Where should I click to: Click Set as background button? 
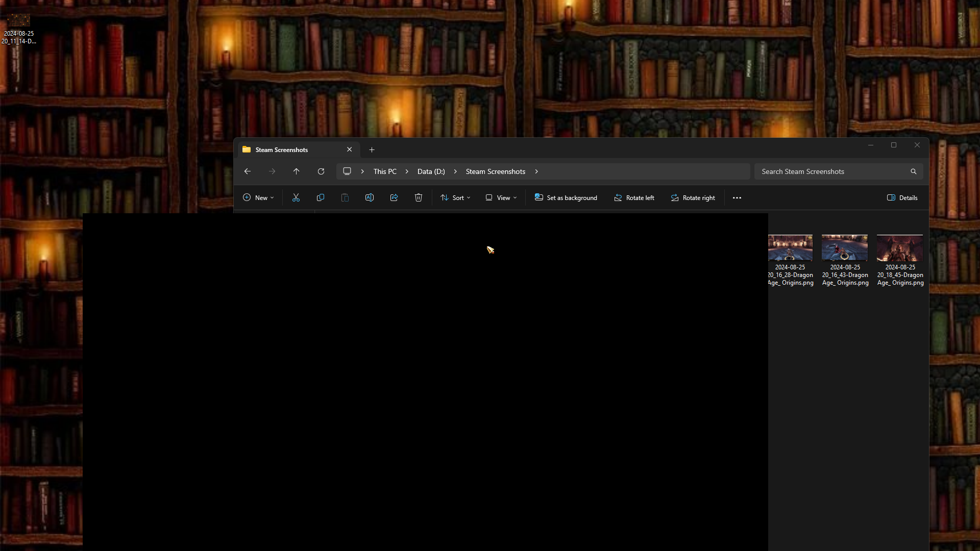tap(566, 197)
